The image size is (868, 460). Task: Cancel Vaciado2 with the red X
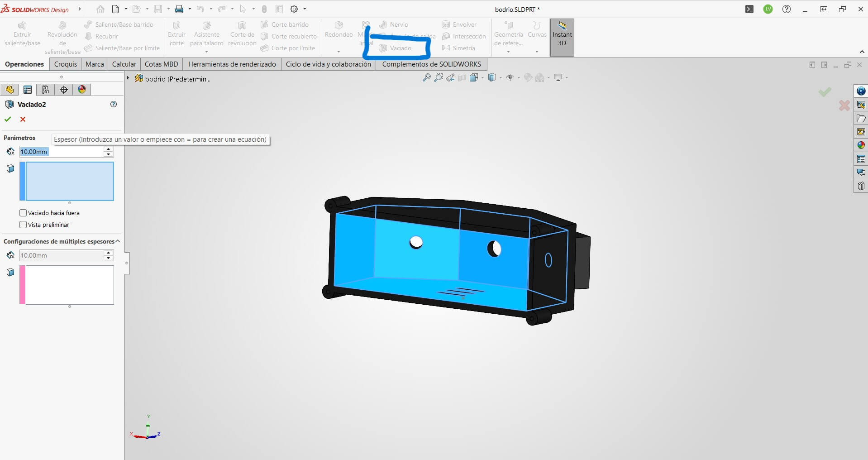click(x=23, y=119)
